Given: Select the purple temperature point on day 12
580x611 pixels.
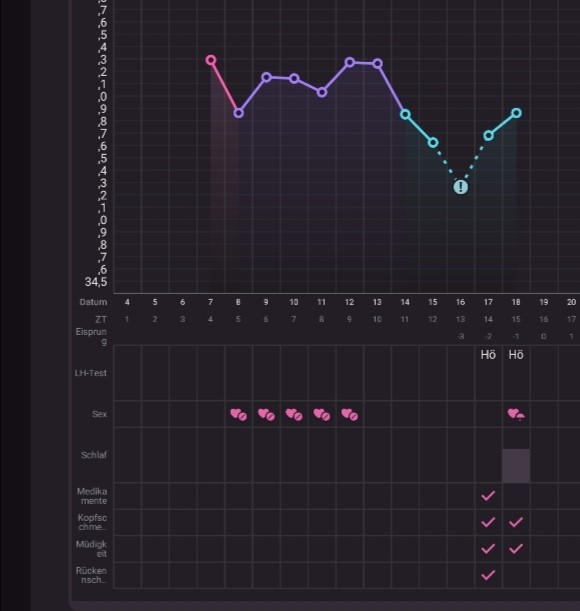Looking at the screenshot, I should coord(350,62).
